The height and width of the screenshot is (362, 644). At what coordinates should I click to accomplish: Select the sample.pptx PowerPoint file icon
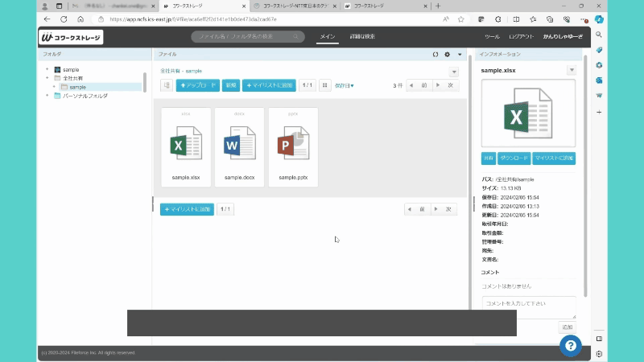tap(293, 146)
